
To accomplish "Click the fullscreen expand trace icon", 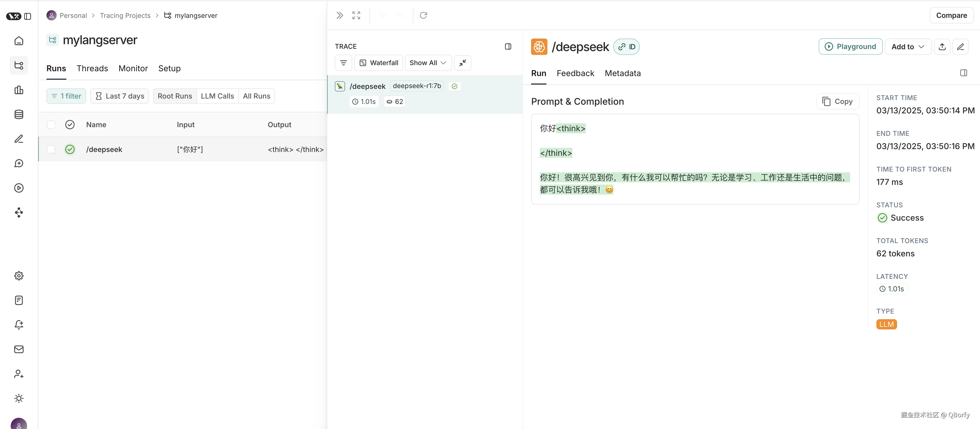I will coord(356,15).
